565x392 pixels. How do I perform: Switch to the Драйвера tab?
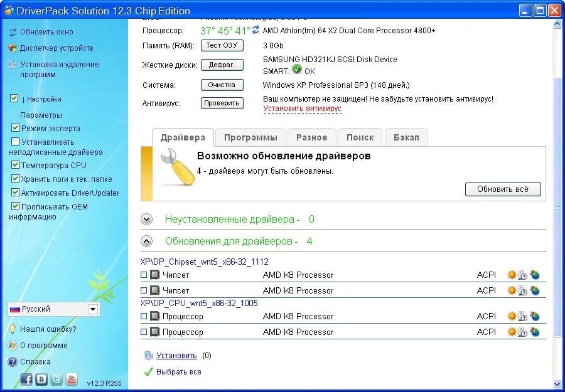(183, 137)
